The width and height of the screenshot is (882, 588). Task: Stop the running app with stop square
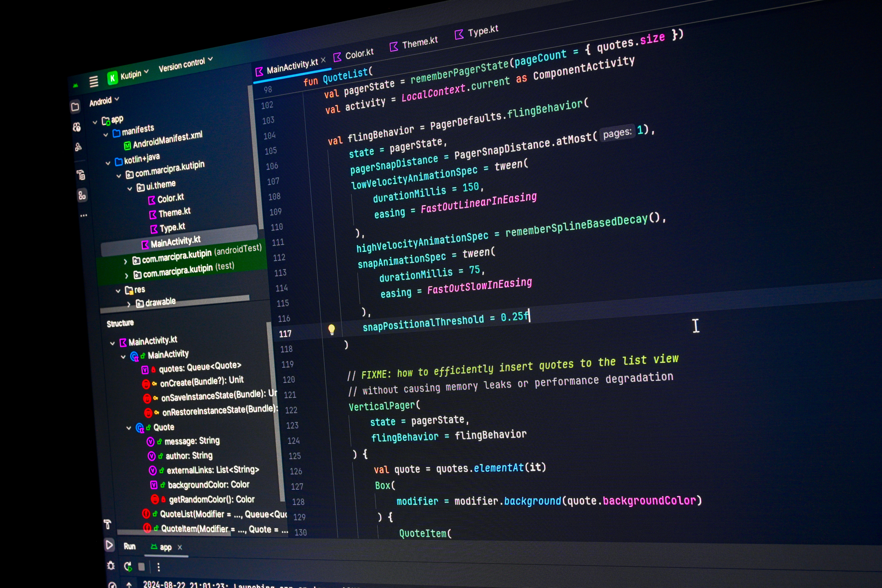141,567
